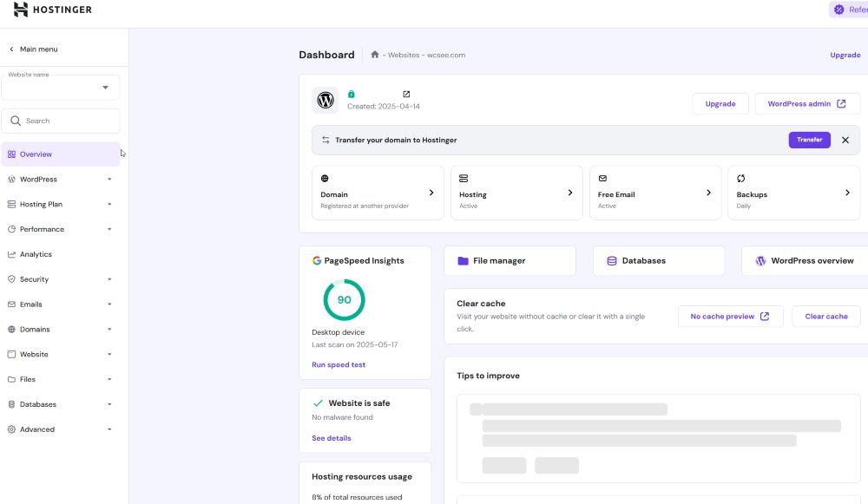Open Backups card chevron
Viewport: 868px width, 504px height.
pos(847,193)
